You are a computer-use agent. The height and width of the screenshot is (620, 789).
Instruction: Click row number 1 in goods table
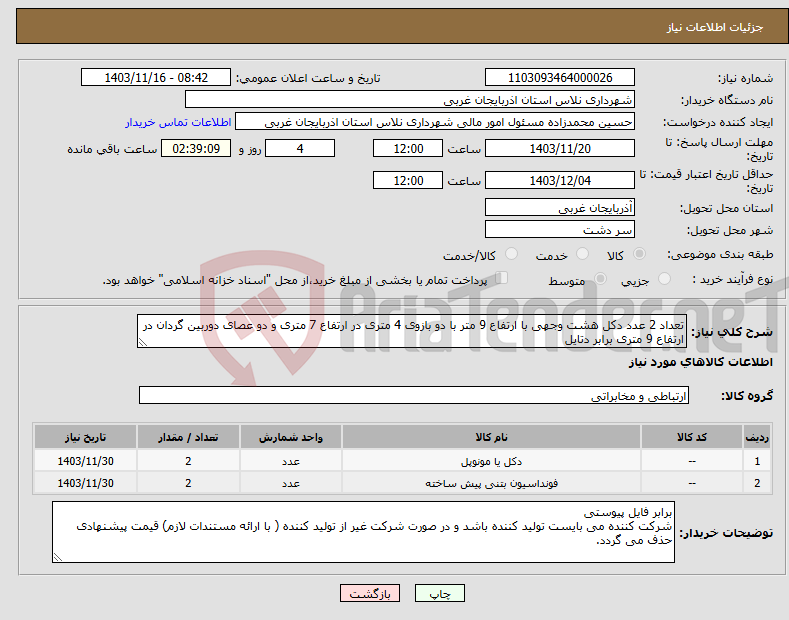pos(757,461)
